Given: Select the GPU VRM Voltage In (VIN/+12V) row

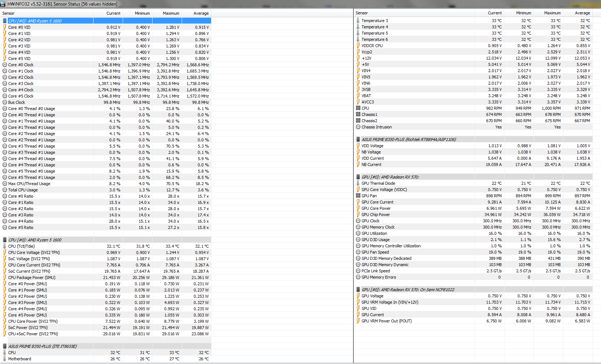Looking at the screenshot, I should pos(474,302).
